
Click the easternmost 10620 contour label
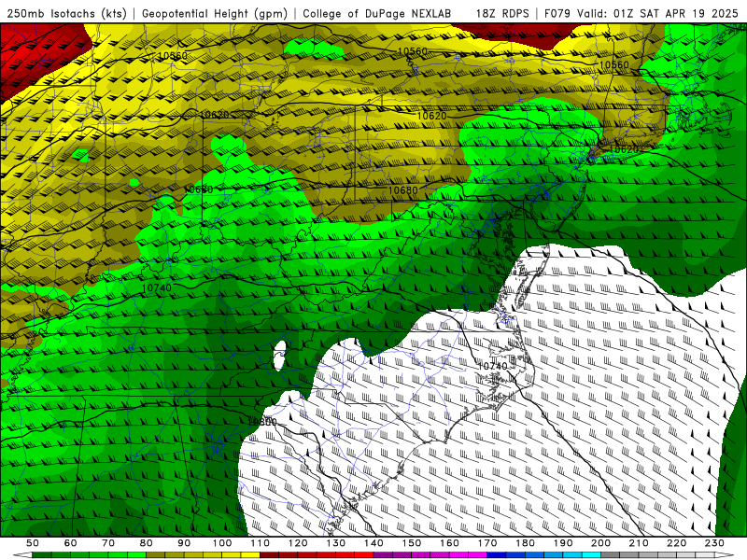pyautogui.click(x=623, y=149)
